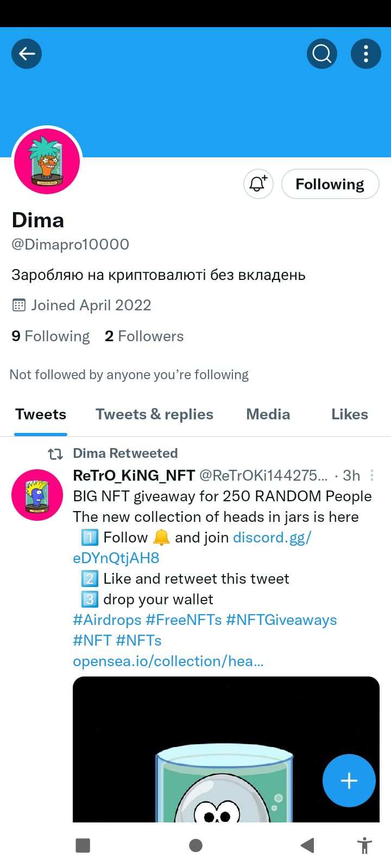Toggle the Following button

point(330,184)
